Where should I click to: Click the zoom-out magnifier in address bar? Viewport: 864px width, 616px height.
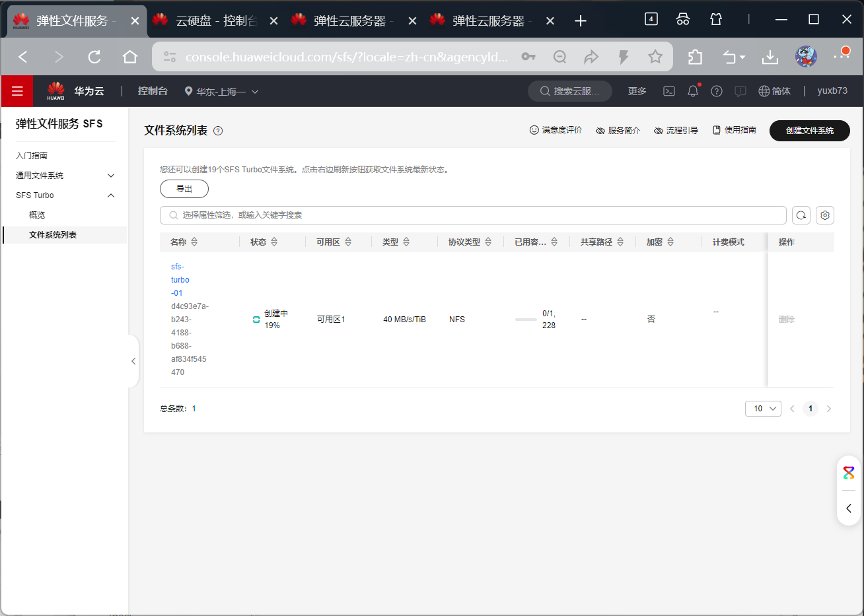560,57
